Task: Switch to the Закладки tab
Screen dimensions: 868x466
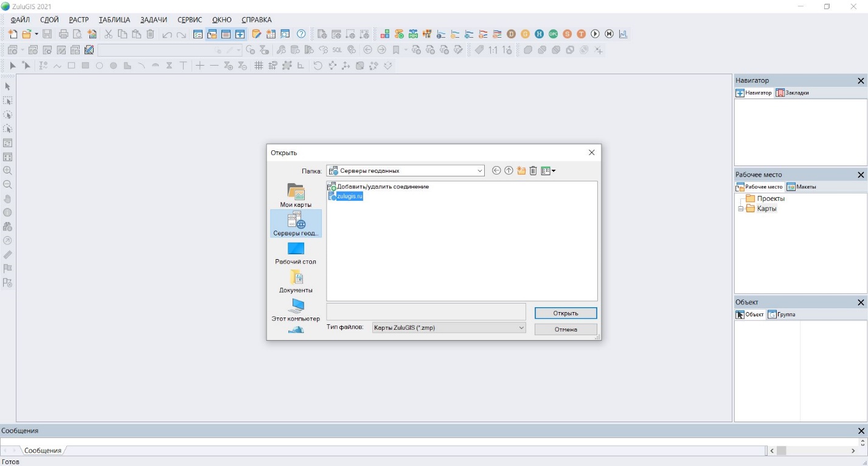Action: pos(793,93)
